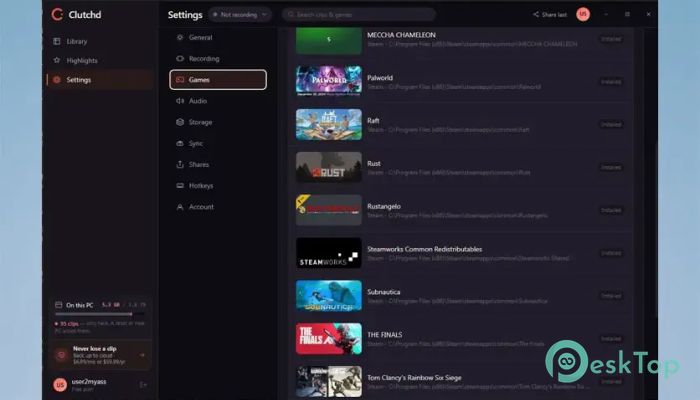Screen dimensions: 700x400
Task: Click the search magnifier icon
Action: [x=291, y=14]
